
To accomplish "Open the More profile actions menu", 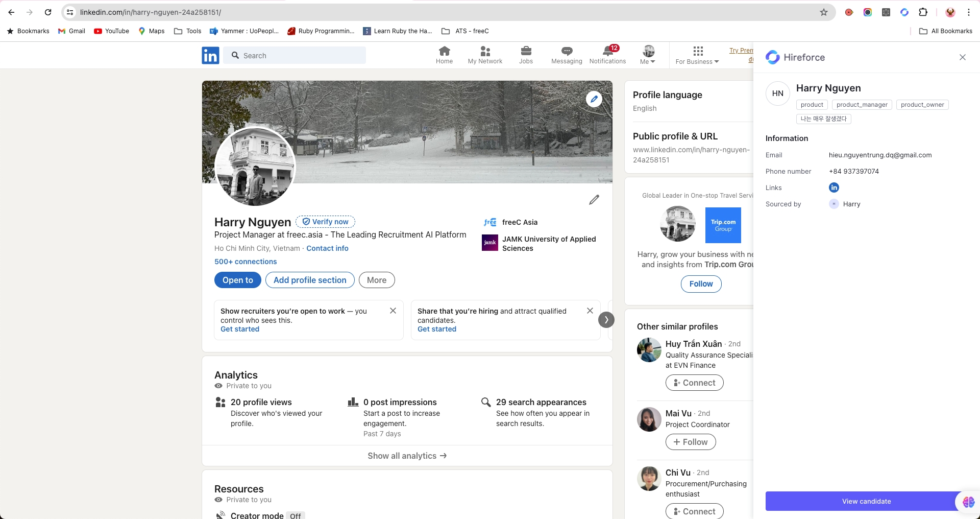I will click(377, 280).
